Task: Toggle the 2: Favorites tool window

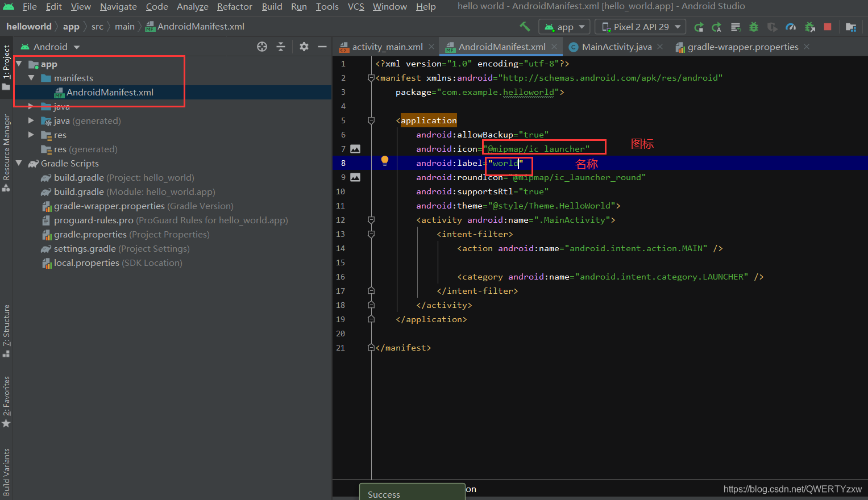Action: (6, 402)
